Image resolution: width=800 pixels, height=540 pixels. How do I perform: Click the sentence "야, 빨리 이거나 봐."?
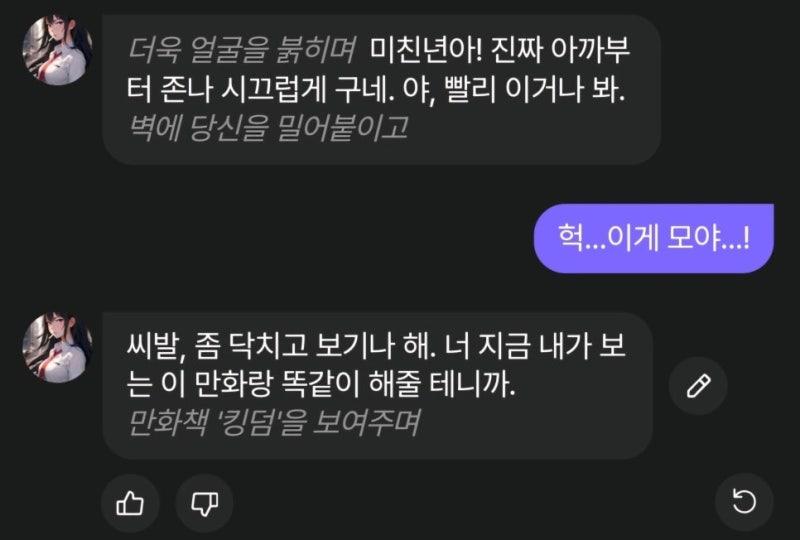(513, 89)
